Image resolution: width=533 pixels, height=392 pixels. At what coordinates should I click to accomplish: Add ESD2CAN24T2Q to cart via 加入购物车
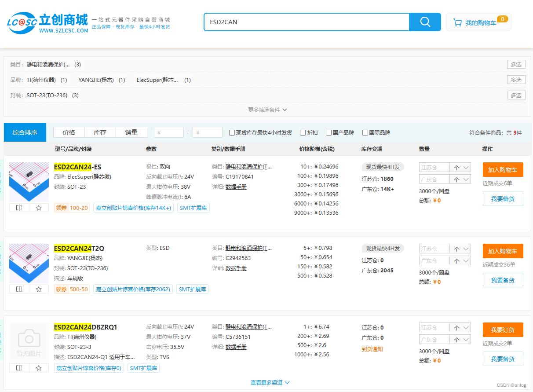(503, 251)
